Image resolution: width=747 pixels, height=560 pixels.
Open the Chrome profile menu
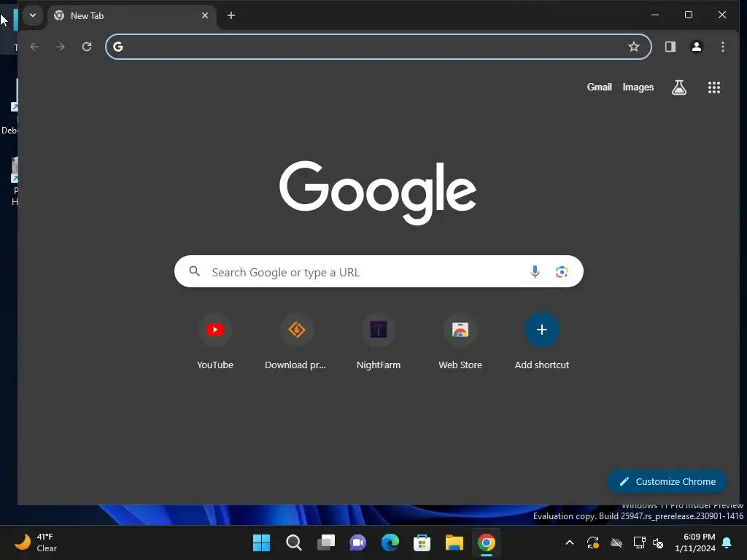click(x=697, y=47)
